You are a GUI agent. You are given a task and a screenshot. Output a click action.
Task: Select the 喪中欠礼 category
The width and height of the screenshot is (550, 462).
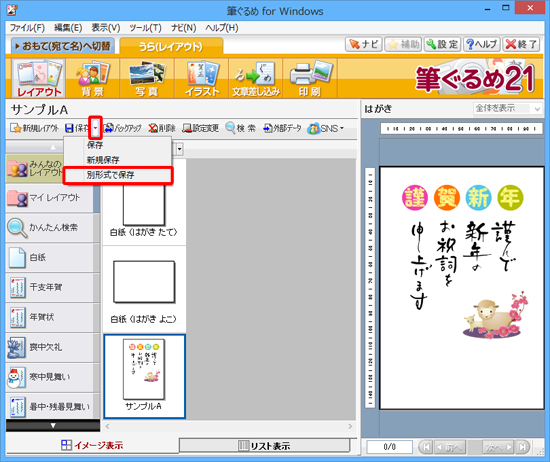[49, 347]
